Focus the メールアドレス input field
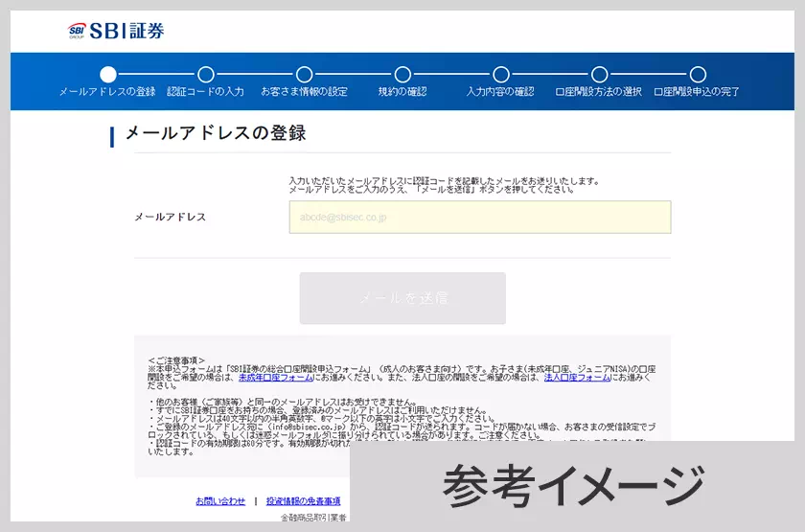Viewport: 805px width, 532px height. pyautogui.click(x=479, y=218)
